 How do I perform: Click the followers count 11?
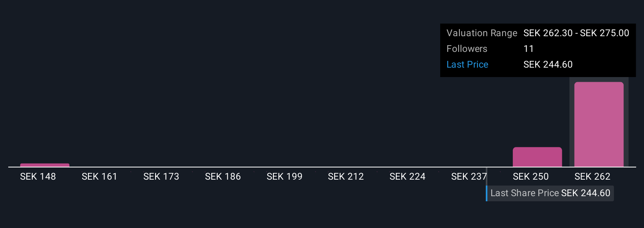pyautogui.click(x=529, y=49)
